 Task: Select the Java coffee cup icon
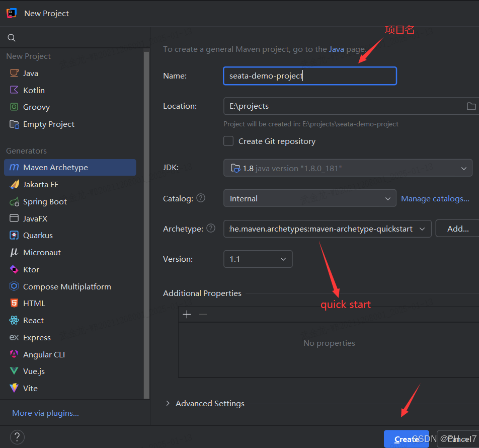[x=14, y=73]
